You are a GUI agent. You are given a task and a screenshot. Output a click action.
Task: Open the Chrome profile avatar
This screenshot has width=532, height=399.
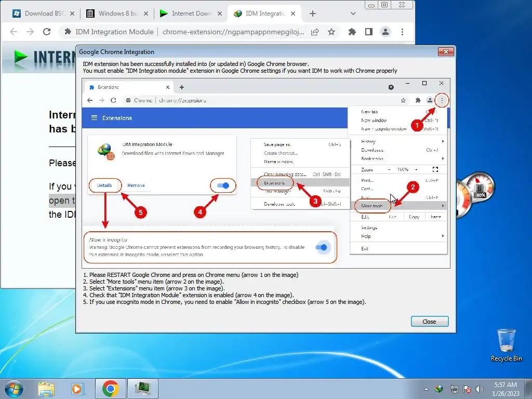click(x=385, y=32)
